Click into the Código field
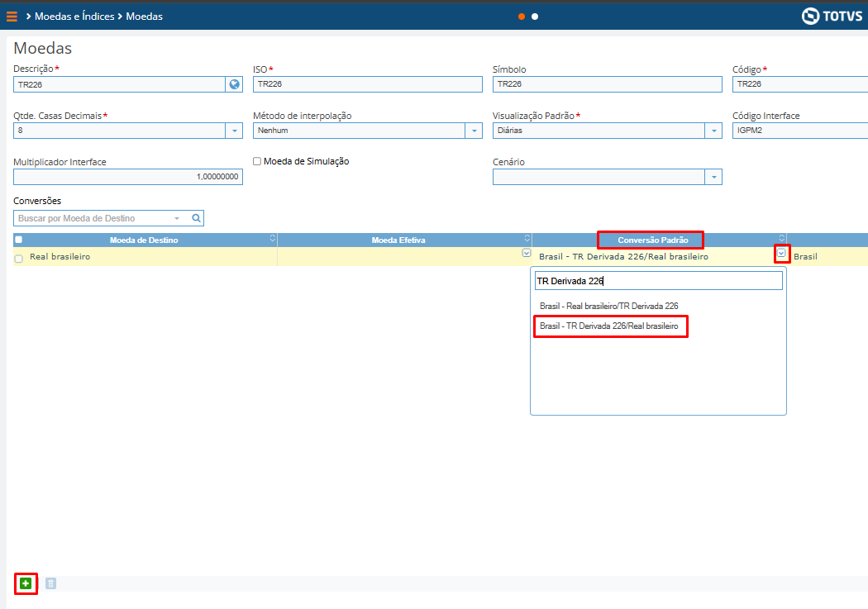 coord(800,84)
